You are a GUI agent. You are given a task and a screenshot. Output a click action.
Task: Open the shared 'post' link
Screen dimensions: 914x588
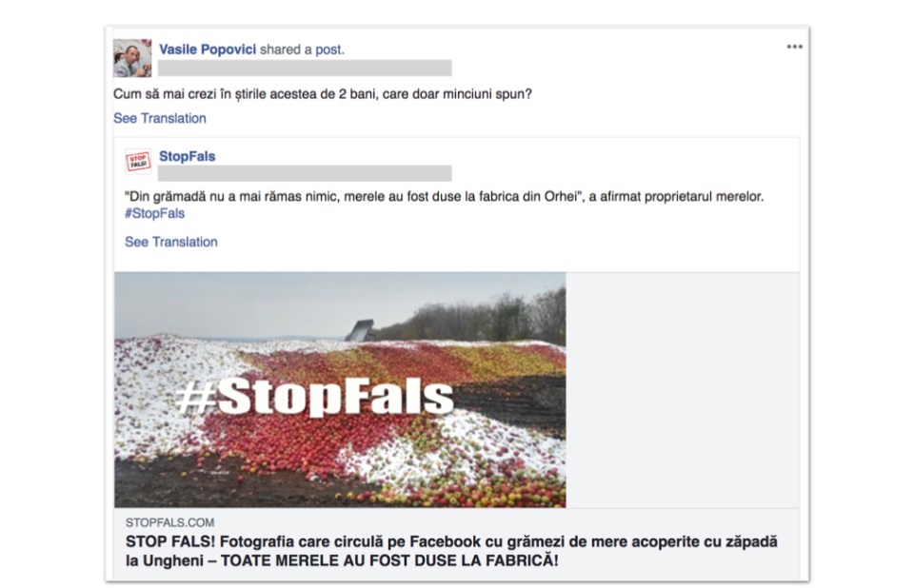[328, 49]
